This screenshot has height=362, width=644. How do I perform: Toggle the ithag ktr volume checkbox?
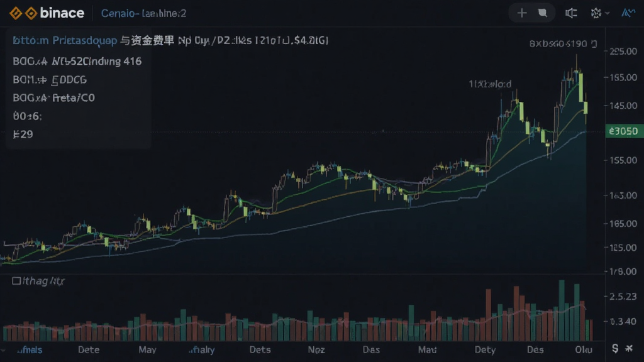click(x=16, y=281)
